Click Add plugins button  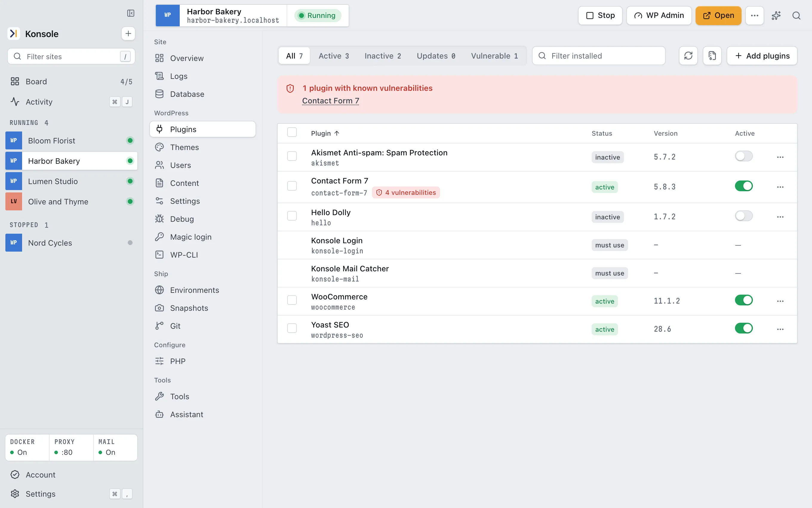[x=762, y=56]
